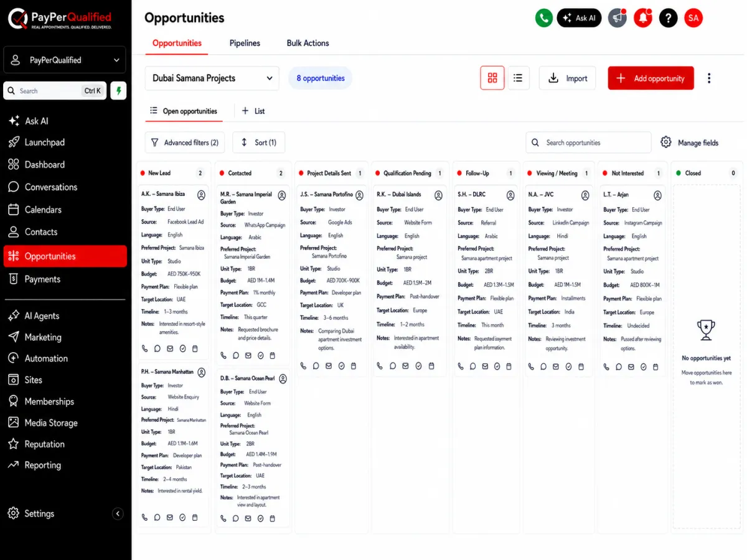This screenshot has height=560, width=747.
Task: Click chat icon on M.R. Samana Imperial Garden card
Action: pyautogui.click(x=236, y=355)
